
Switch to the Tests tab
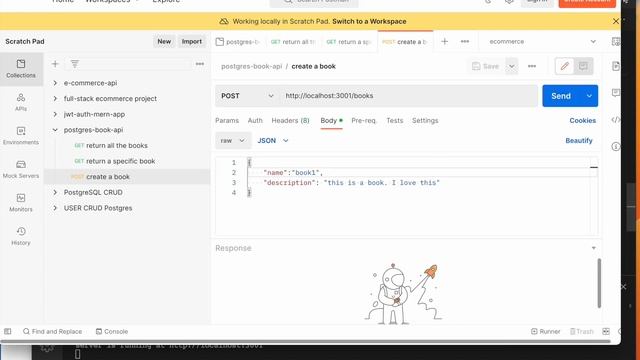click(395, 120)
